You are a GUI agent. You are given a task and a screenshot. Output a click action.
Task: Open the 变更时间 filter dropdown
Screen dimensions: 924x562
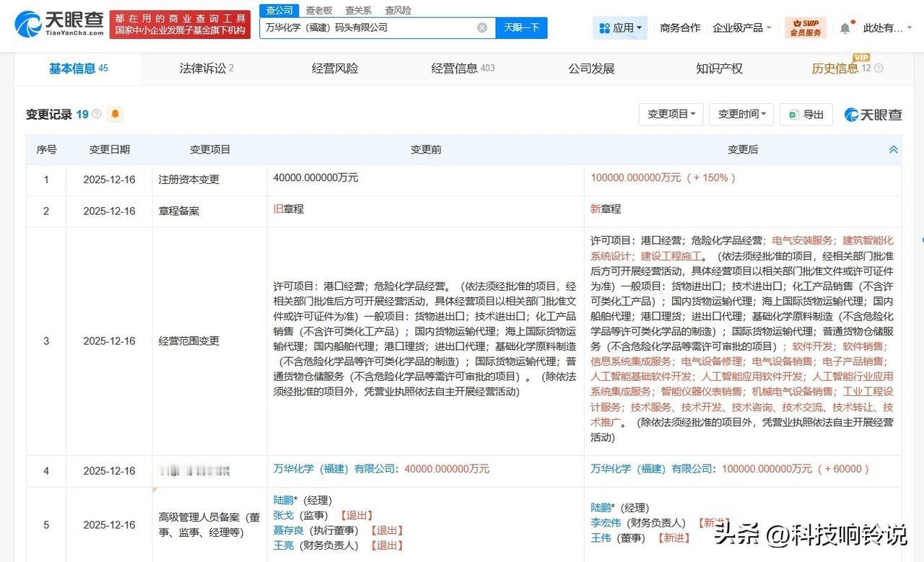741,114
